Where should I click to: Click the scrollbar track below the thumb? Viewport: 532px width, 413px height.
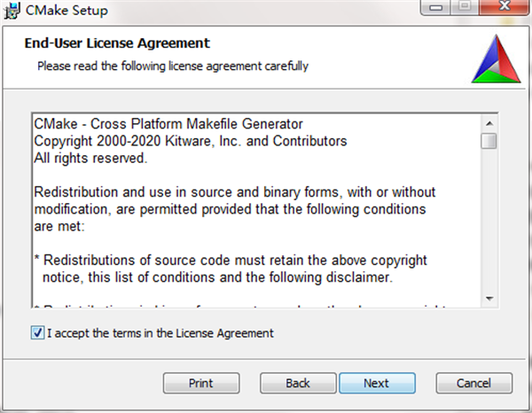point(489,222)
